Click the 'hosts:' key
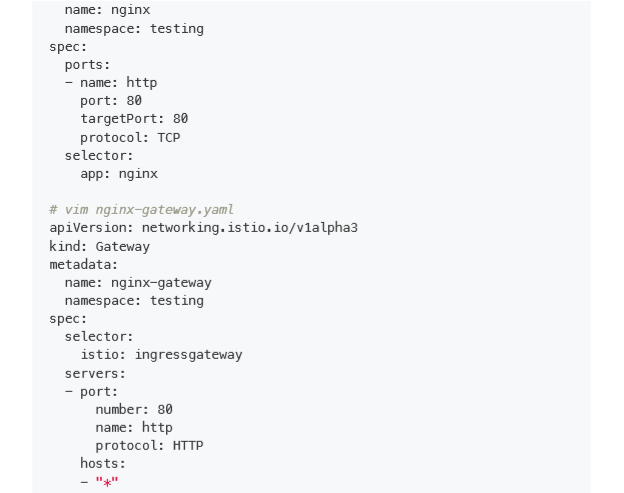Image resolution: width=624 pixels, height=493 pixels. (x=103, y=463)
